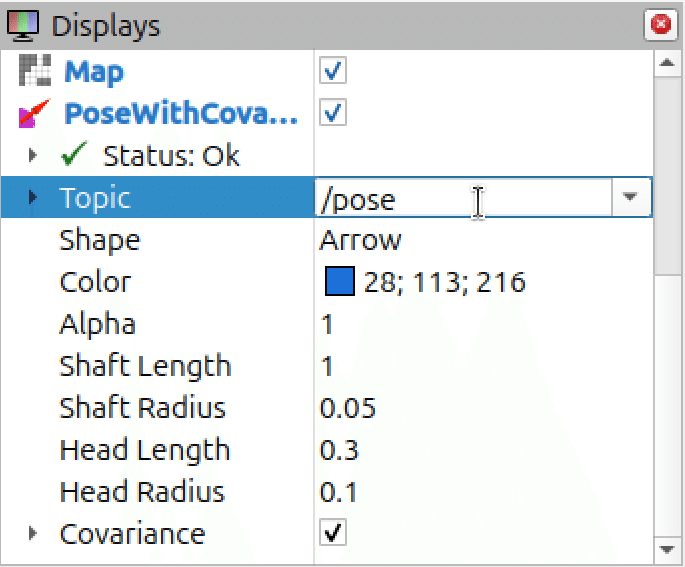Expand the Covariance property arrow
Viewport: 685px width, 567px height.
(x=33, y=534)
